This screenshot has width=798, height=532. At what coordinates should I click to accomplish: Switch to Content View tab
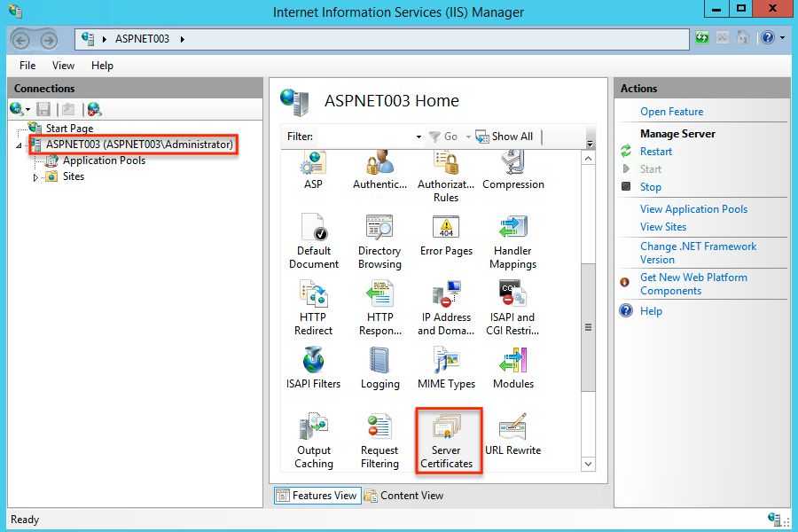405,496
